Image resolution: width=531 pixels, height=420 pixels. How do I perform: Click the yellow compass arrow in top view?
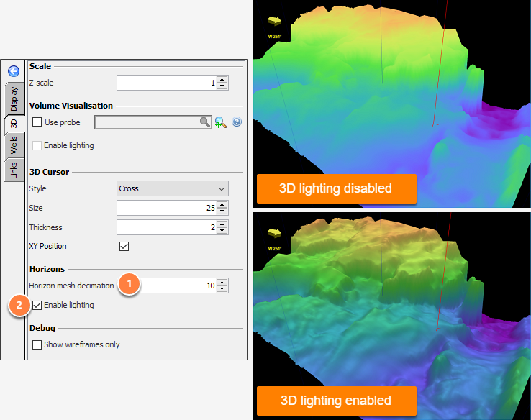coord(274,21)
